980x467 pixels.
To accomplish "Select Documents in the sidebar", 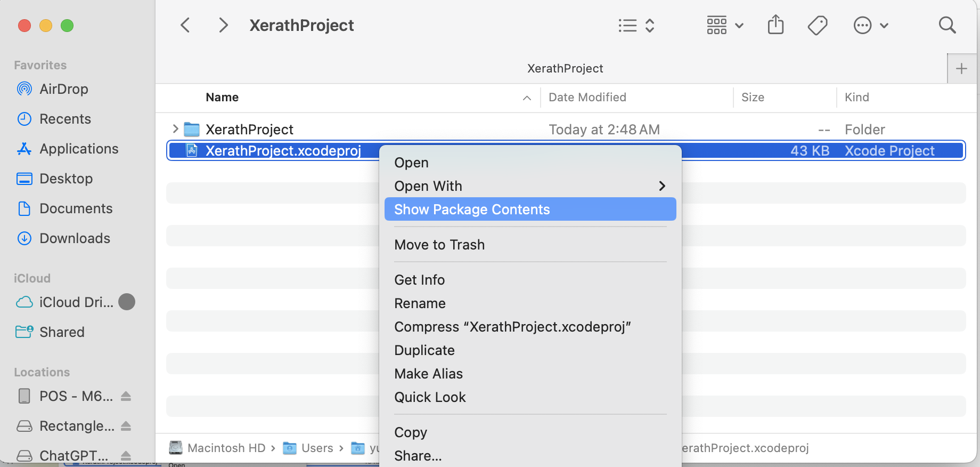I will pos(76,208).
